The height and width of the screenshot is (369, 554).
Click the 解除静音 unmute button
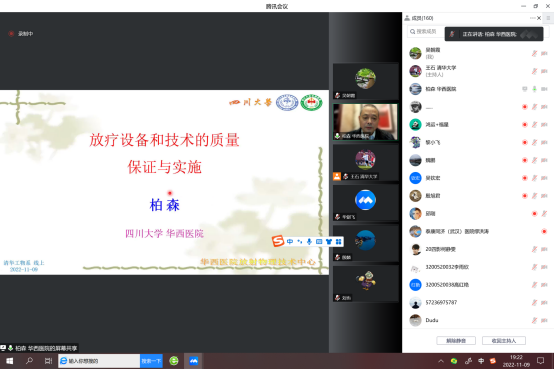tap(456, 340)
